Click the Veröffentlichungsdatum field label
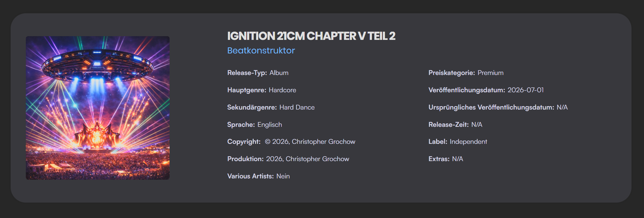This screenshot has height=218, width=644. [x=466, y=90]
